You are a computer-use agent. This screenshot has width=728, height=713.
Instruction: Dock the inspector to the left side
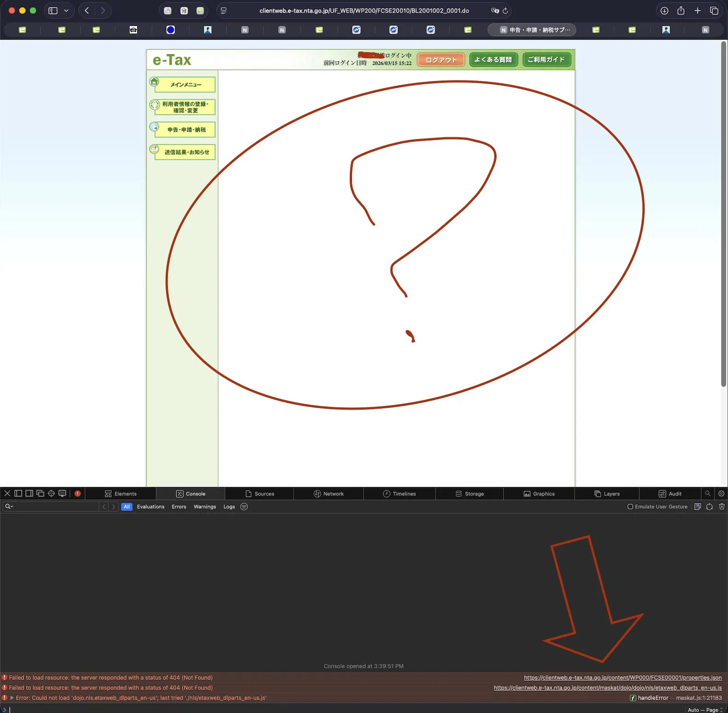[x=18, y=493]
